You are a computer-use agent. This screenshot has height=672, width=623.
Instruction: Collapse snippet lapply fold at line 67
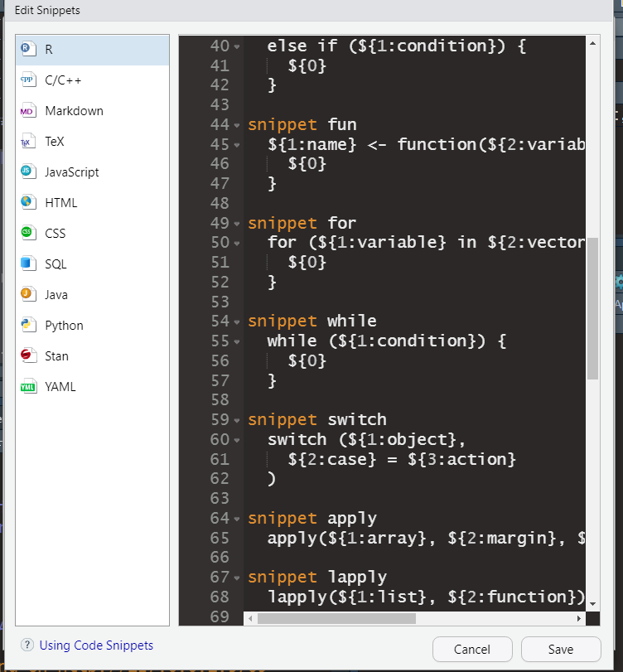(x=237, y=578)
